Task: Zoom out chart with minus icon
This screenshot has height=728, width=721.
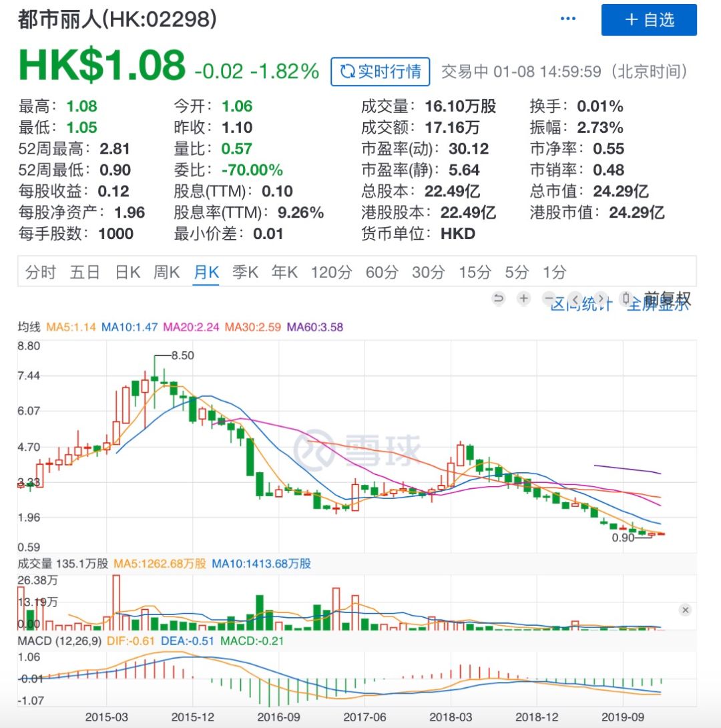Action: click(549, 298)
